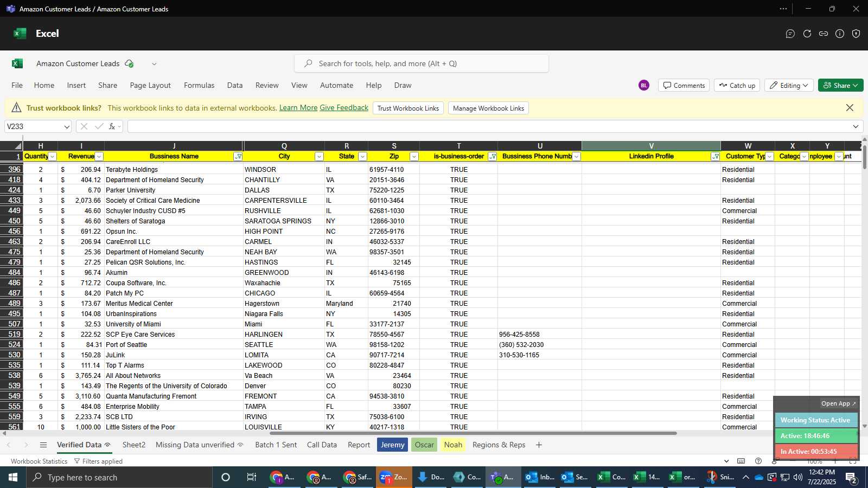Switch to the Regions & Reps sheet tab

point(499,445)
